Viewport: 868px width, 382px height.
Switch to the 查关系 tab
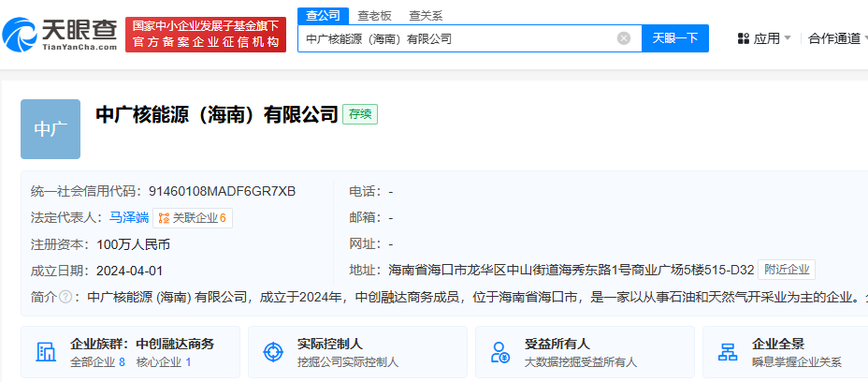click(x=426, y=16)
